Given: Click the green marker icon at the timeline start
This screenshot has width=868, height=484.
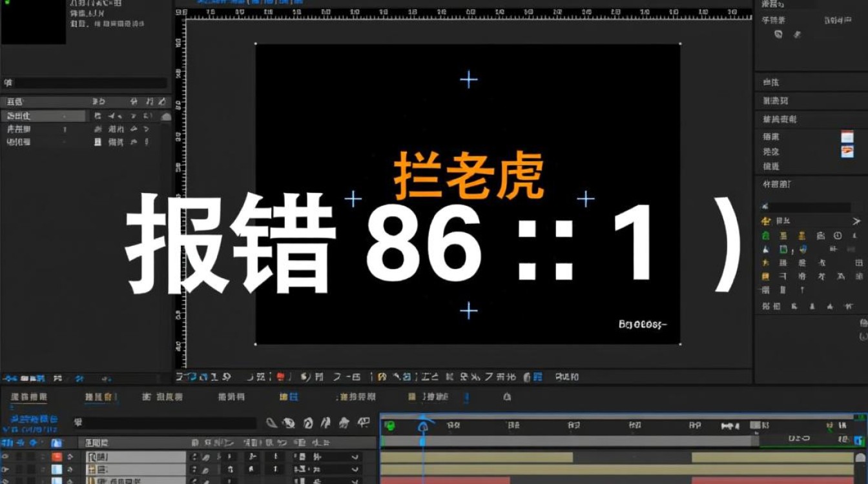Looking at the screenshot, I should pyautogui.click(x=390, y=426).
